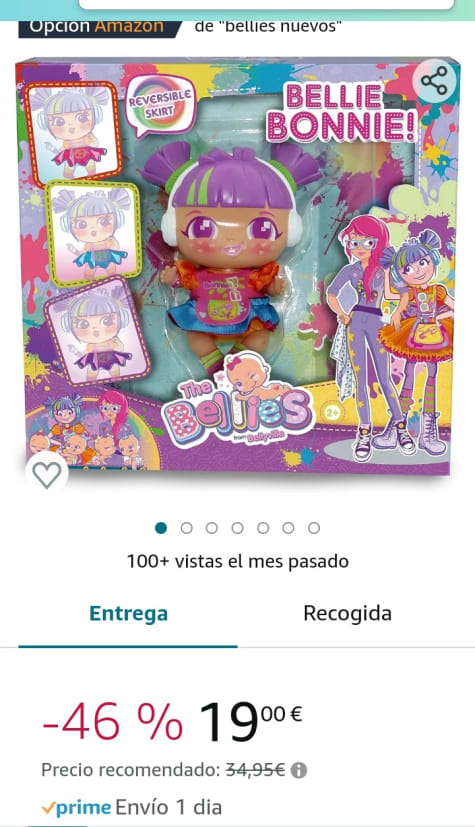The width and height of the screenshot is (475, 827).
Task: Jump to second product image dot
Action: 187,528
